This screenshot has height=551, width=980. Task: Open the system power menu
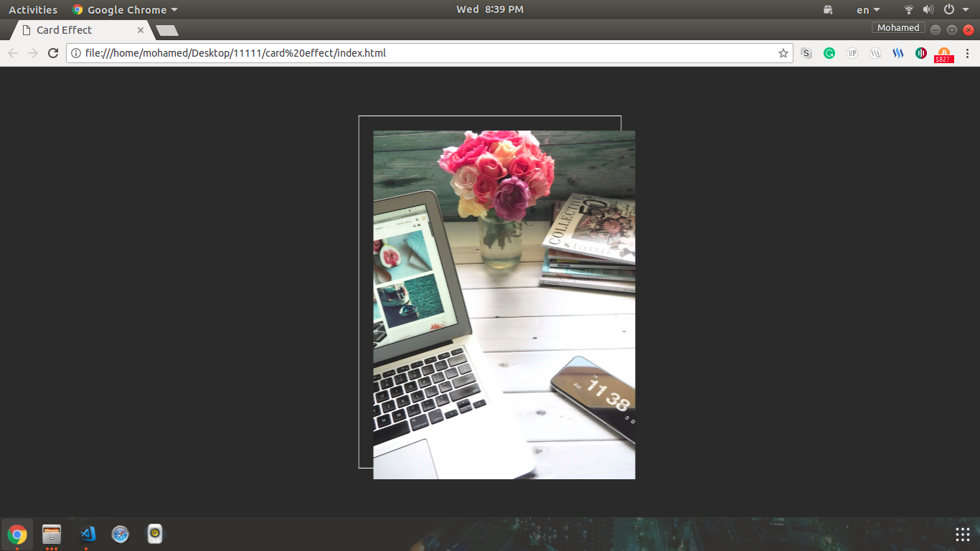(949, 9)
